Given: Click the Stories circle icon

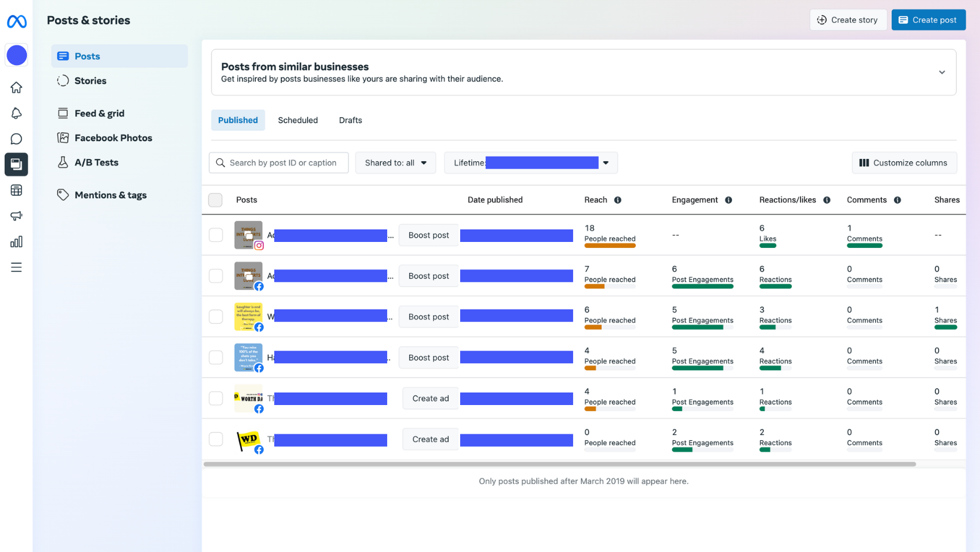Looking at the screenshot, I should tap(63, 81).
